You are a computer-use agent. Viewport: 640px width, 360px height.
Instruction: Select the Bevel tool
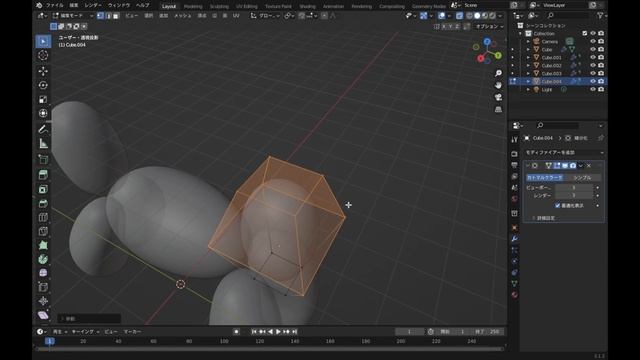[x=43, y=203]
